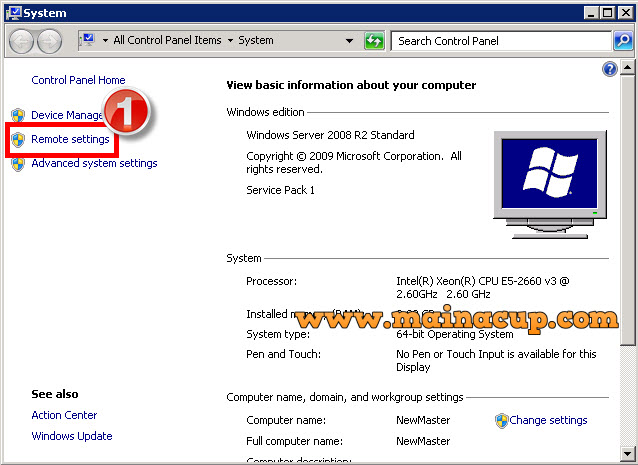
Task: Select the System breadcrumb segment
Action: [256, 40]
